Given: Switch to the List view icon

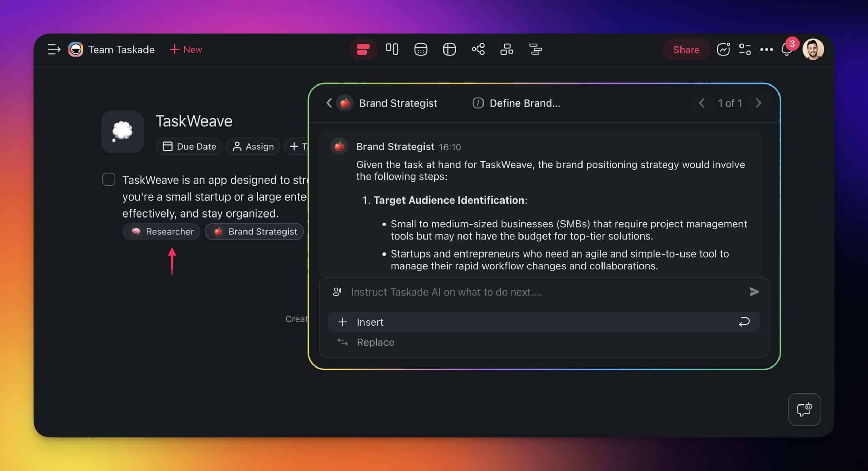Looking at the screenshot, I should [x=363, y=50].
